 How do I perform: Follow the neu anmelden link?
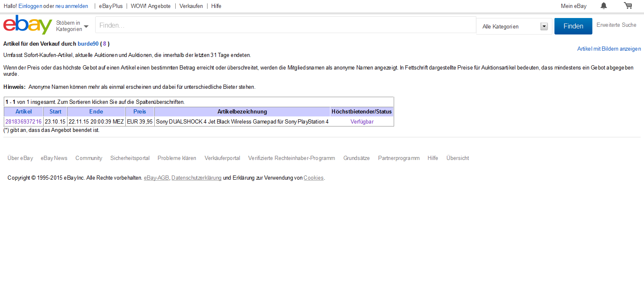click(x=72, y=6)
